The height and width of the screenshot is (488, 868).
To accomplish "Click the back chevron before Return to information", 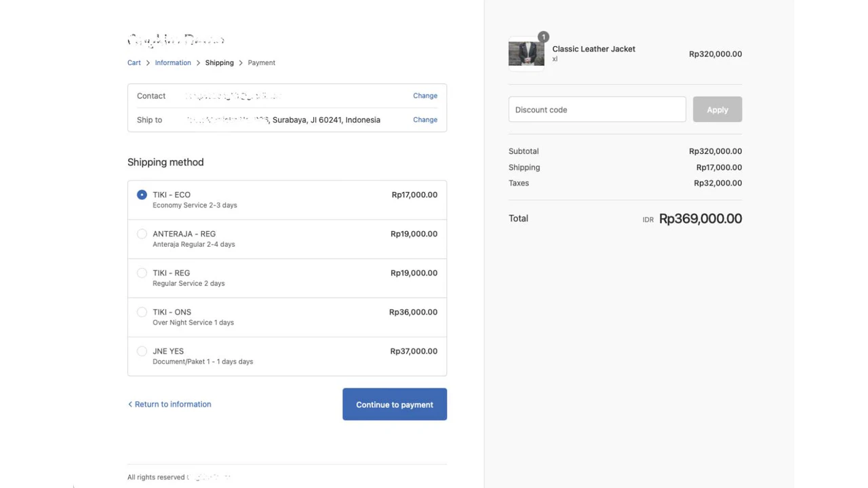I will (x=130, y=405).
